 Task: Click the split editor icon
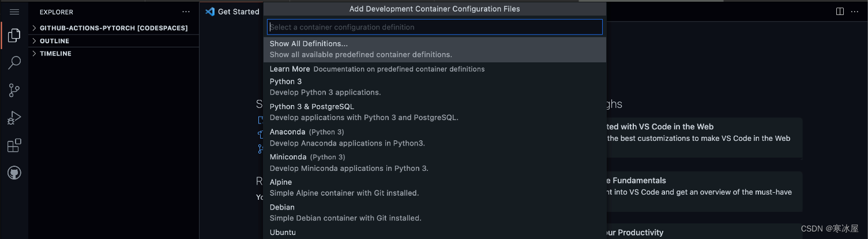click(840, 12)
